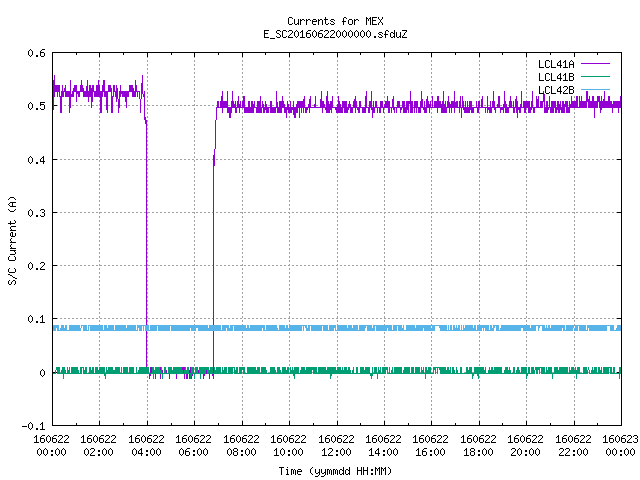Click the '160622 06:00' x-axis tick label

pyautogui.click(x=193, y=446)
